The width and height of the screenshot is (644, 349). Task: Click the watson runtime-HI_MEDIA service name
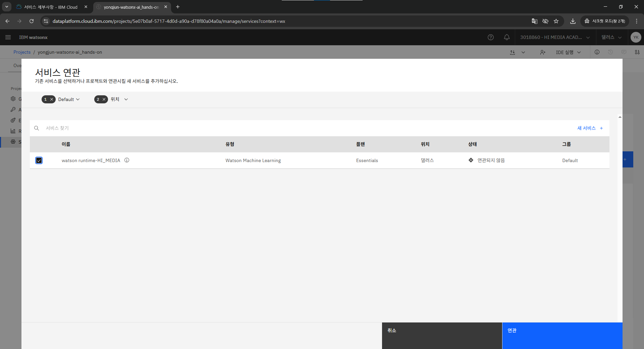91,160
